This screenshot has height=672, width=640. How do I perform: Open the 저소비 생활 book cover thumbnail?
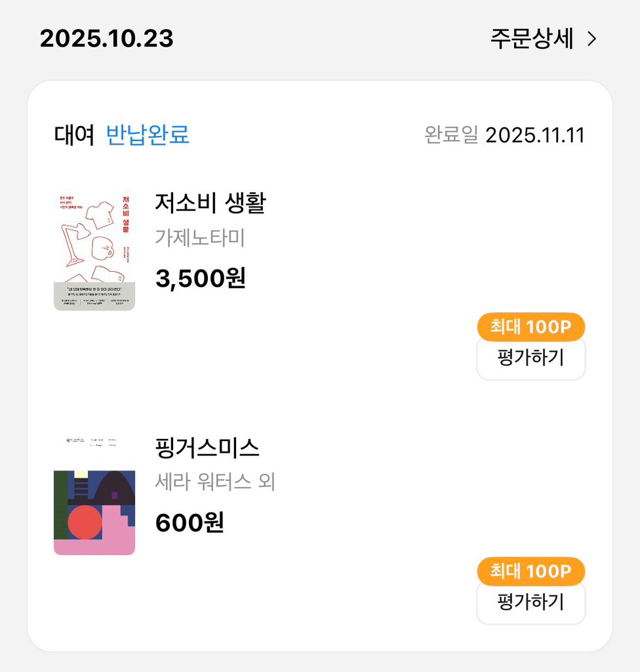(x=94, y=251)
